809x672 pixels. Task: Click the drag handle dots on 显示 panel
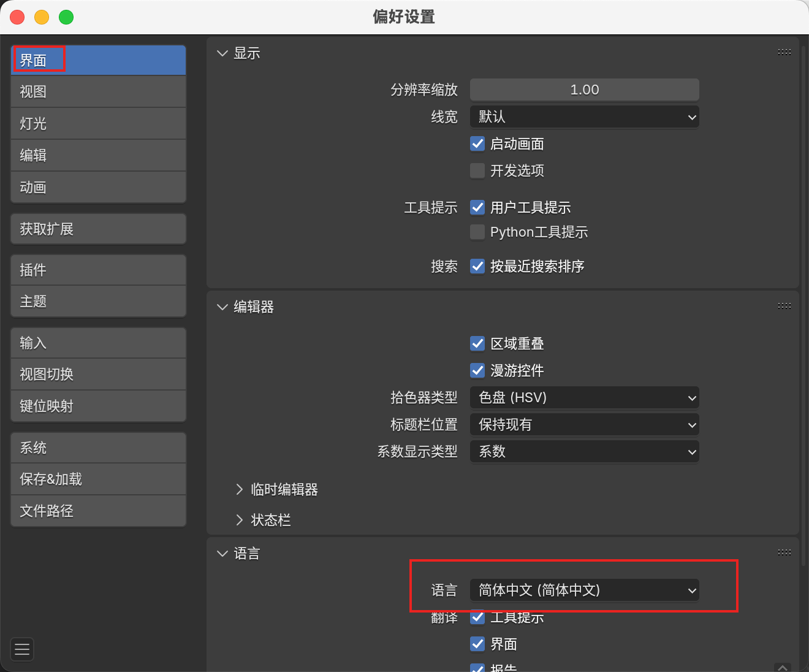[x=784, y=52]
